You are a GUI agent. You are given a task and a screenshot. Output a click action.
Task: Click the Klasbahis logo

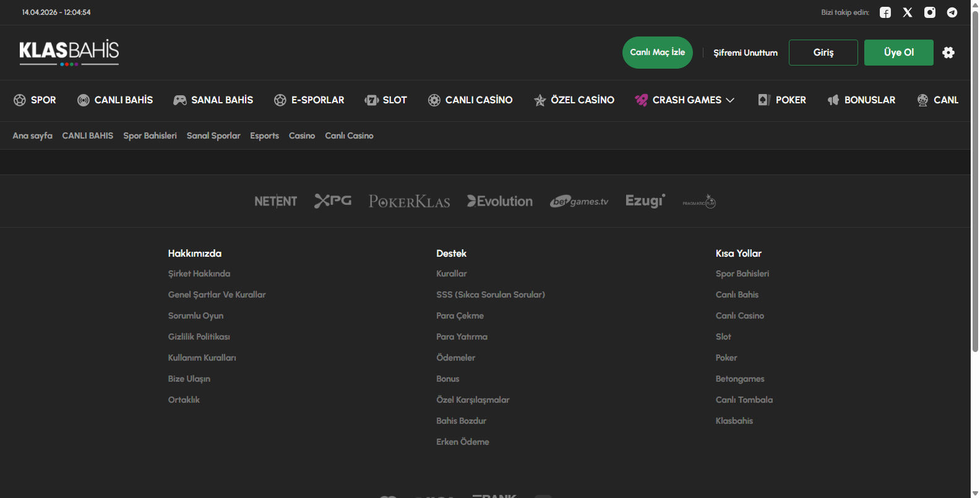point(69,52)
